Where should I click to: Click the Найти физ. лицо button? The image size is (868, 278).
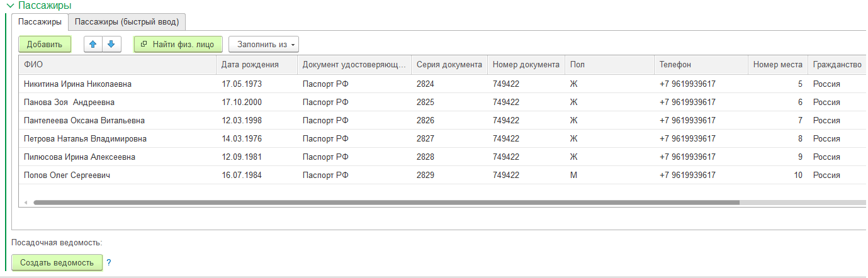pos(178,44)
